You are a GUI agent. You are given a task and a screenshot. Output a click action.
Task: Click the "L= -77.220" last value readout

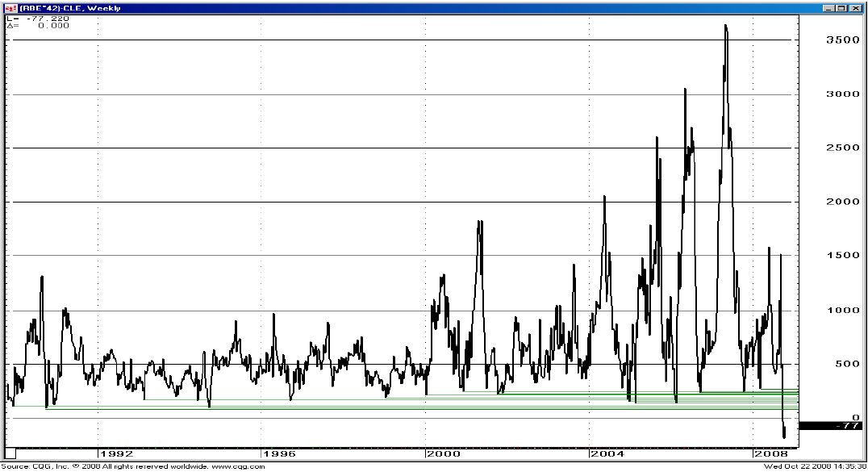click(x=38, y=19)
